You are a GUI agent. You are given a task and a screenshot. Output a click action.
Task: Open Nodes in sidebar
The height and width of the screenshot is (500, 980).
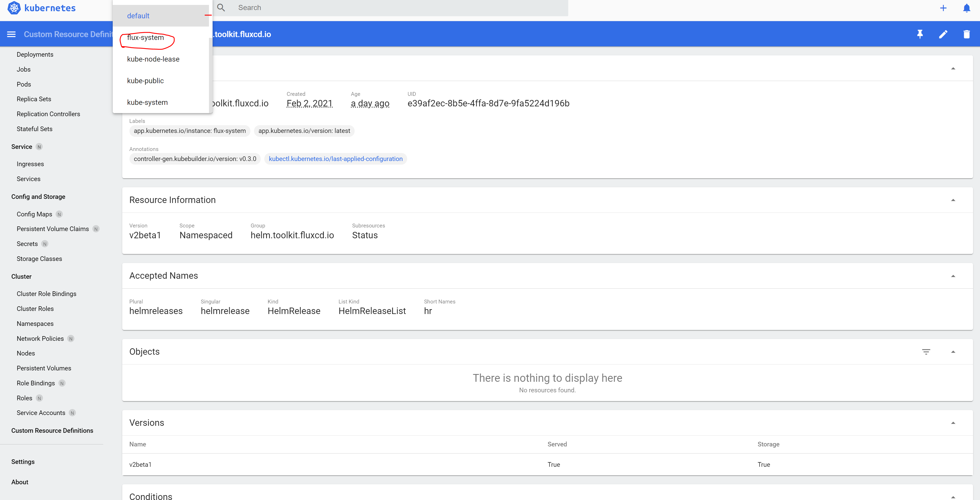tap(26, 353)
